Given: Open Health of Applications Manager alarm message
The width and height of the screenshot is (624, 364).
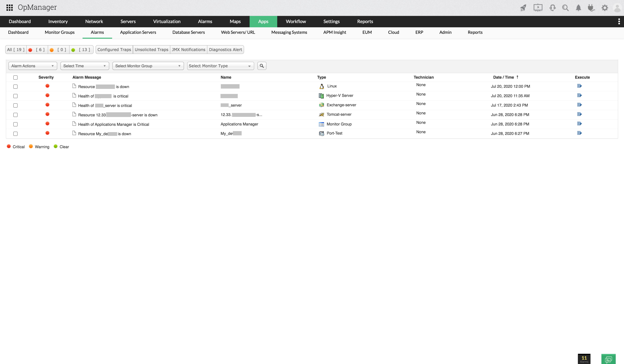Looking at the screenshot, I should point(113,124).
